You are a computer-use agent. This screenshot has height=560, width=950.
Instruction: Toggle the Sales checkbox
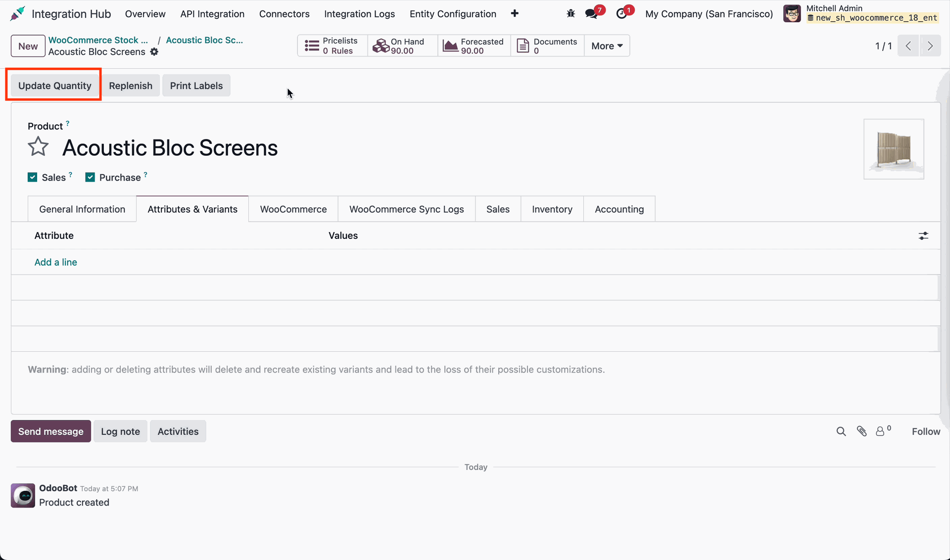point(32,177)
